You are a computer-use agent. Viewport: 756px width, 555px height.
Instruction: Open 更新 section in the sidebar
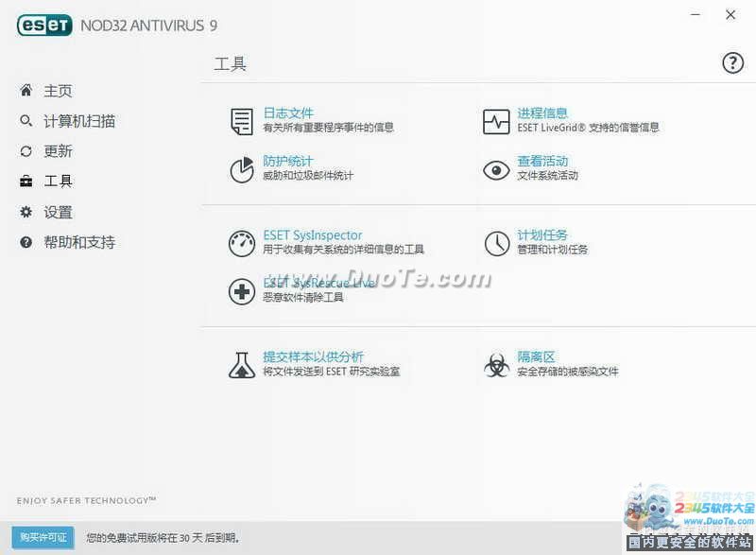pyautogui.click(x=58, y=151)
